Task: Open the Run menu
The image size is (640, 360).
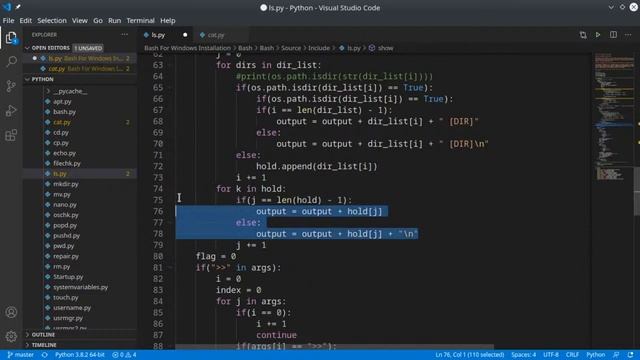Action: point(114,20)
